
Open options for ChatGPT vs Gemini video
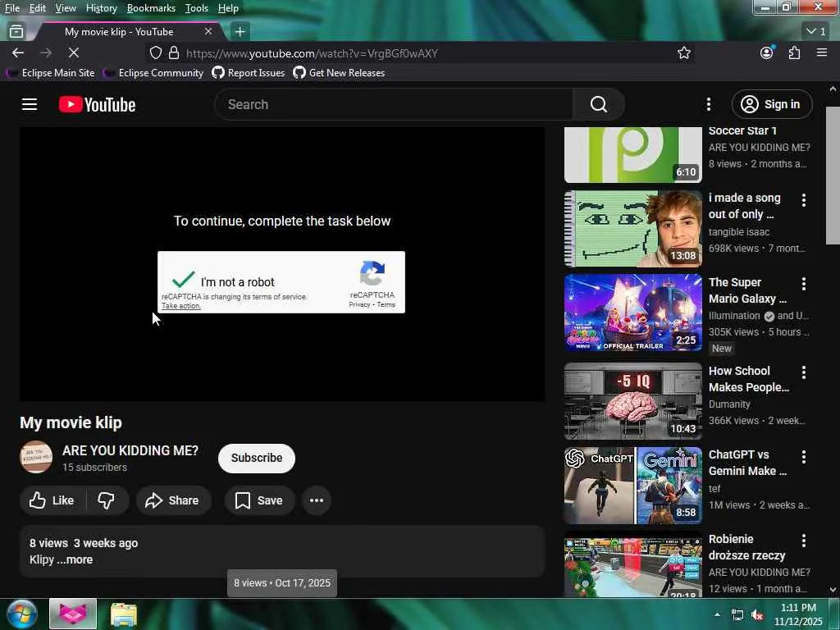[804, 456]
